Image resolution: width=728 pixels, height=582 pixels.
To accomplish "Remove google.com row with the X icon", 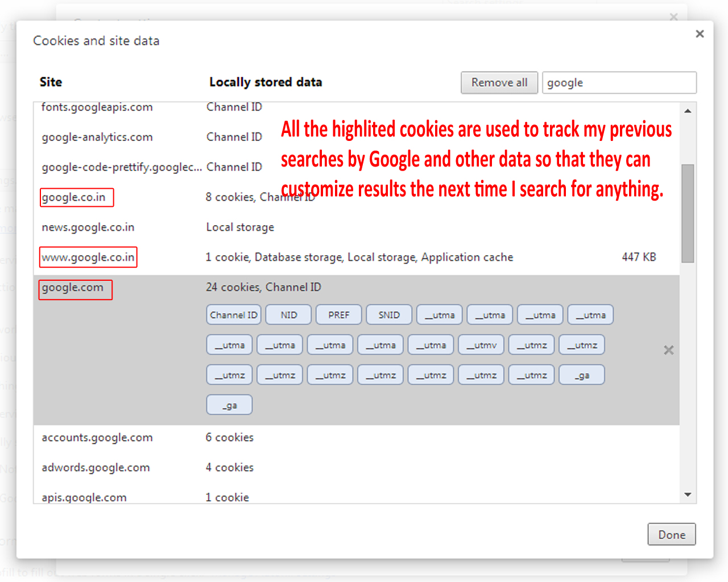I will 668,350.
